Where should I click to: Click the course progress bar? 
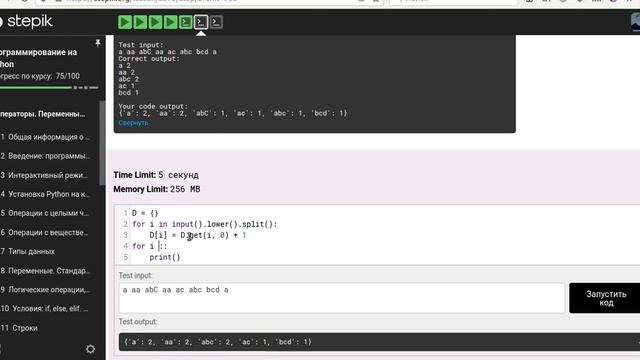click(x=49, y=87)
